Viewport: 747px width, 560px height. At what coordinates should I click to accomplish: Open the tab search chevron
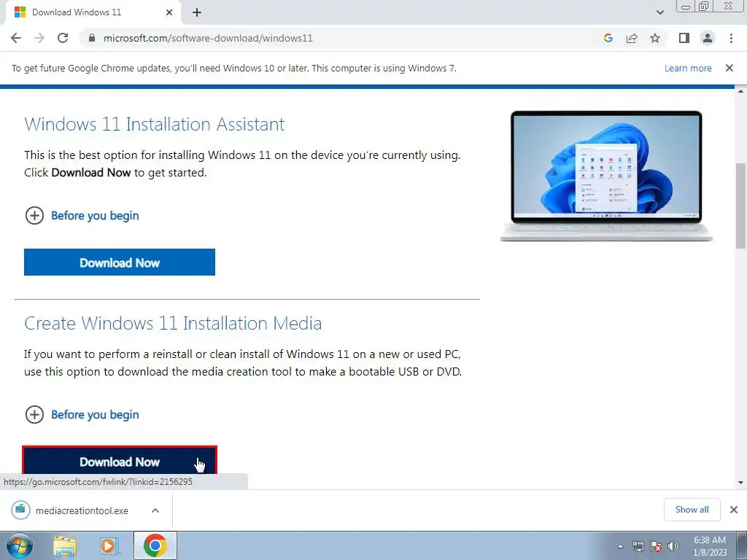tap(659, 12)
